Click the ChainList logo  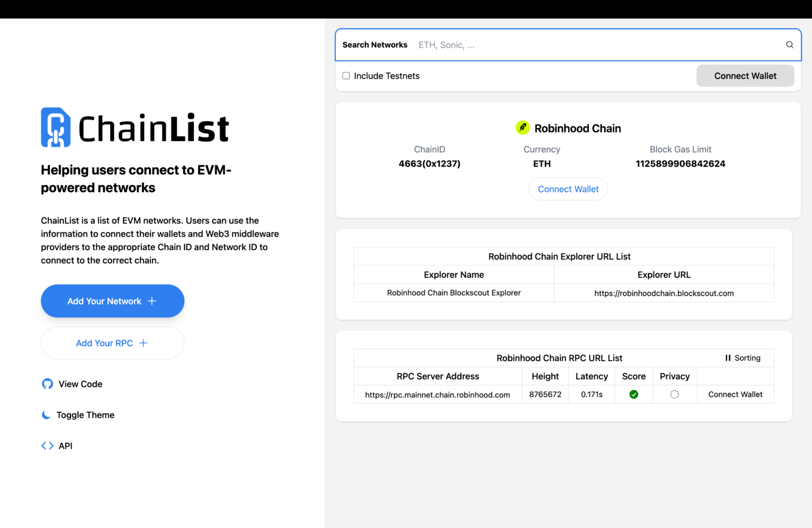(x=135, y=127)
